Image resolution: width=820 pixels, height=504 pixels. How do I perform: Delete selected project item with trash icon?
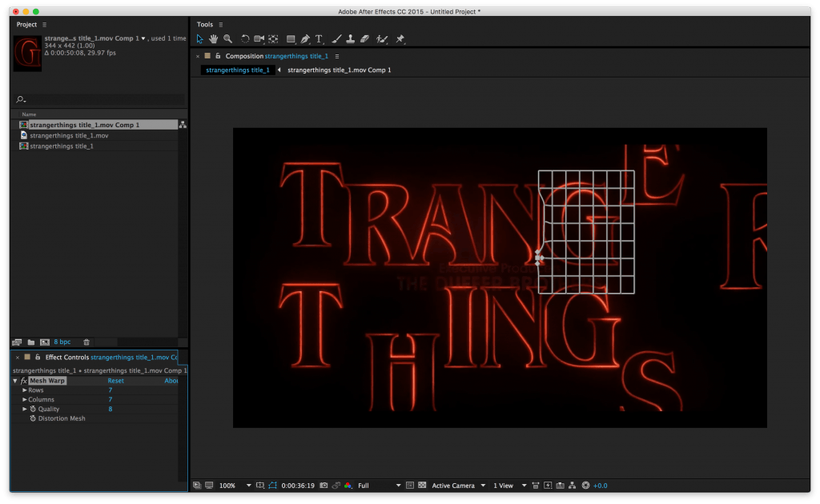pos(86,342)
